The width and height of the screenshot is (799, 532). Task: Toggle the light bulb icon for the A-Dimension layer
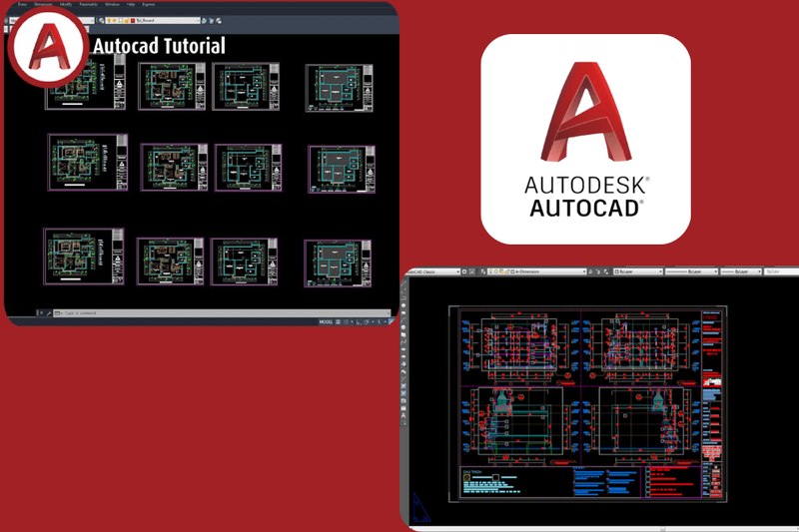[x=489, y=271]
